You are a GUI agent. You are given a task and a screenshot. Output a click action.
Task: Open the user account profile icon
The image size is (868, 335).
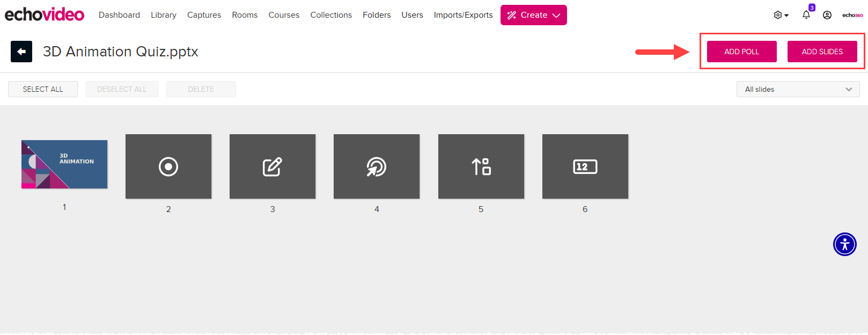827,15
